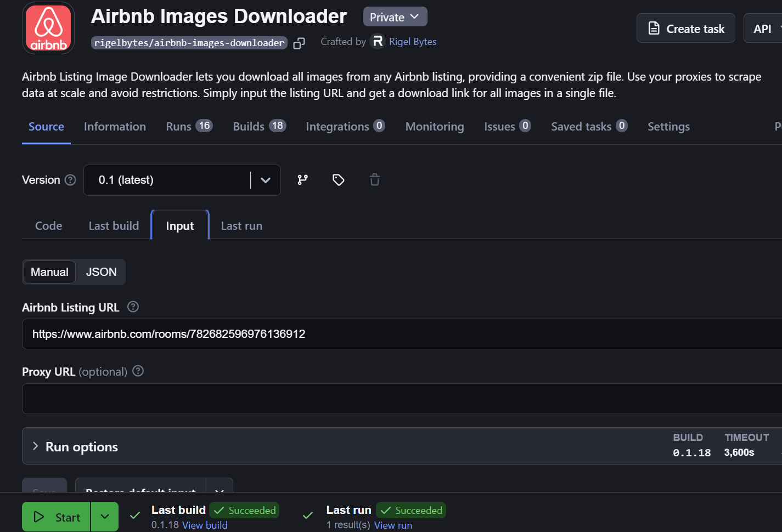The height and width of the screenshot is (532, 782).
Task: Open the Settings tab
Action: pos(668,127)
